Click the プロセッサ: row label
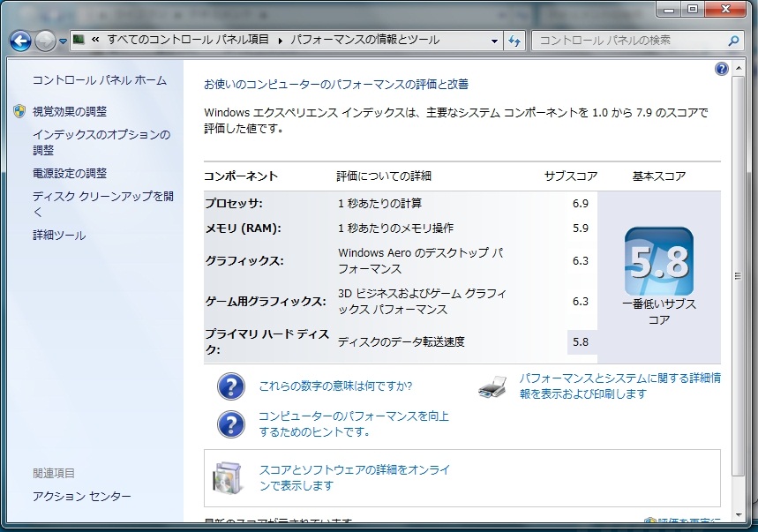 tap(234, 204)
